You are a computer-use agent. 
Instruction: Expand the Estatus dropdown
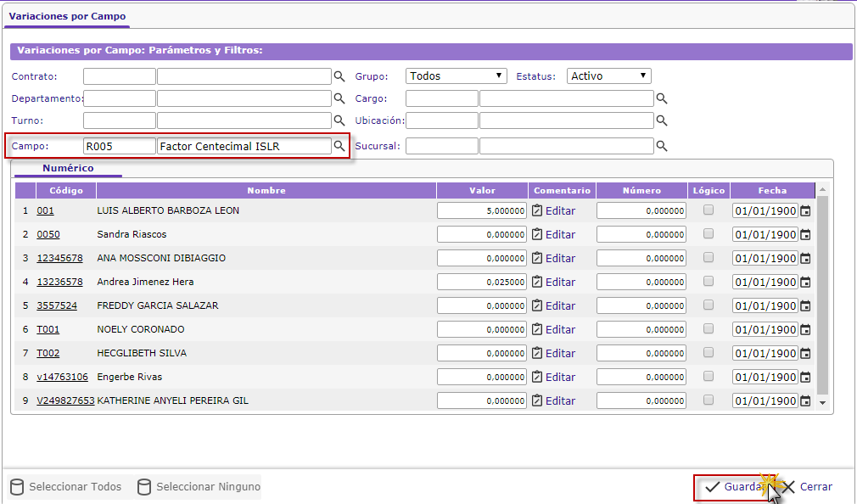(609, 76)
